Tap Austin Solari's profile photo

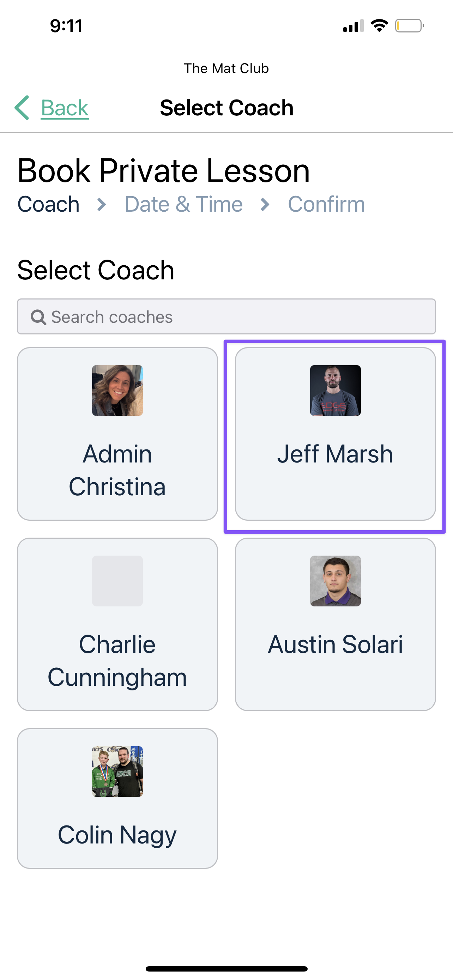[x=336, y=581]
